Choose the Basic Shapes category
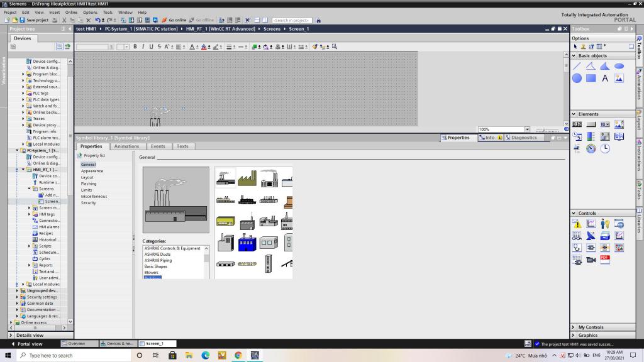Viewport: 644px width, 362px height. 156,266
